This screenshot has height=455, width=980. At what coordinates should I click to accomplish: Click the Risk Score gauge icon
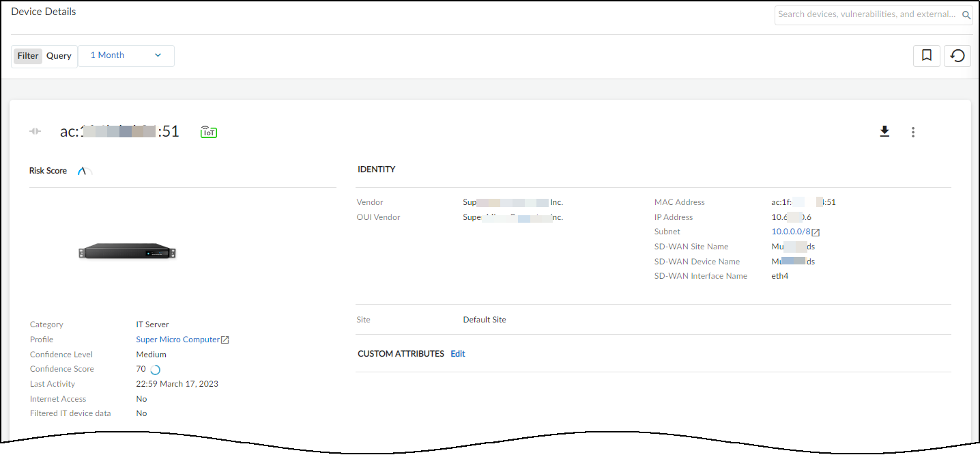(84, 171)
